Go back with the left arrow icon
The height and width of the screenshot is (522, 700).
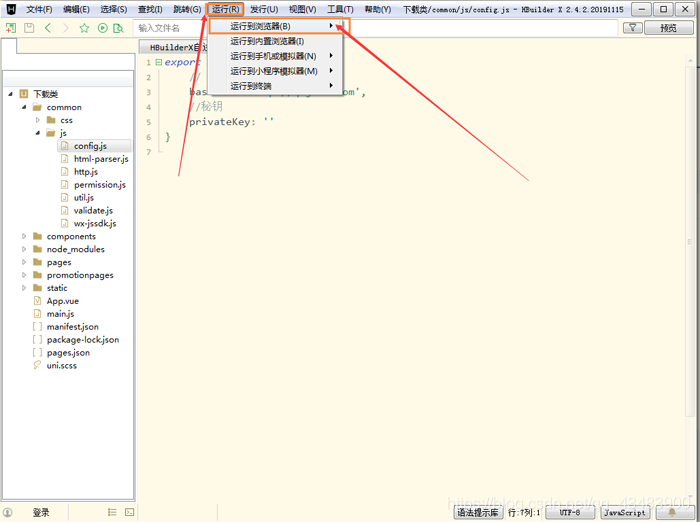(x=48, y=28)
